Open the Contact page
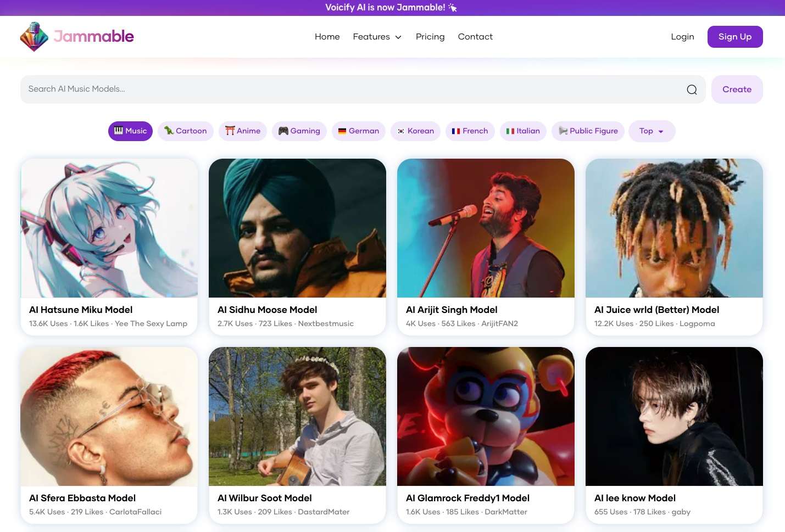The width and height of the screenshot is (785, 532). [x=475, y=37]
